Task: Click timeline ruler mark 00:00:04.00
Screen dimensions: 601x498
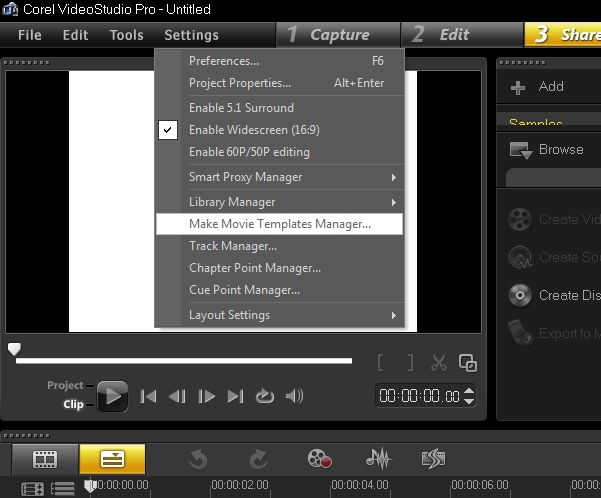Action: [360, 485]
